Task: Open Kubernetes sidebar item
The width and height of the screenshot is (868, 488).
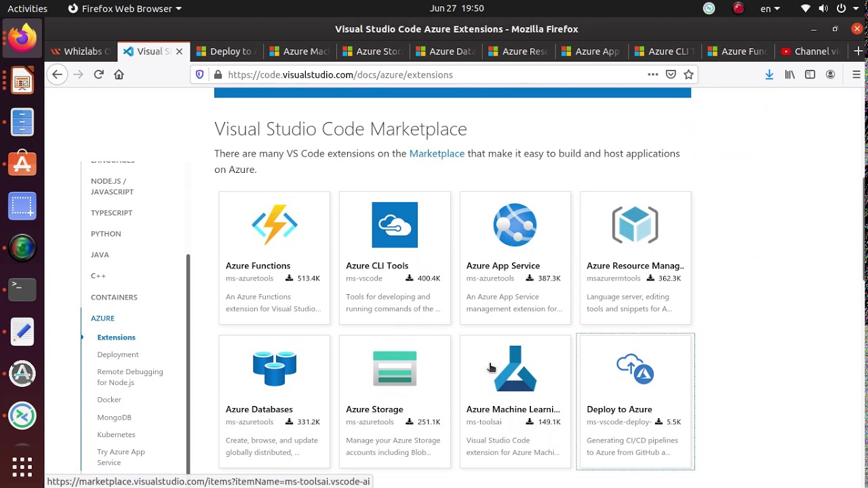Action: pyautogui.click(x=116, y=434)
